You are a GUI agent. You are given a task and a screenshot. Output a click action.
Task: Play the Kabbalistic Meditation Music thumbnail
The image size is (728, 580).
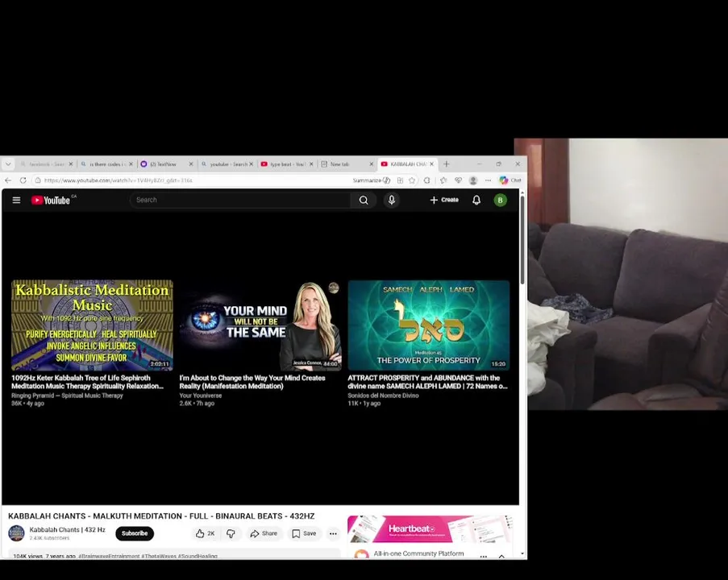[x=92, y=325]
